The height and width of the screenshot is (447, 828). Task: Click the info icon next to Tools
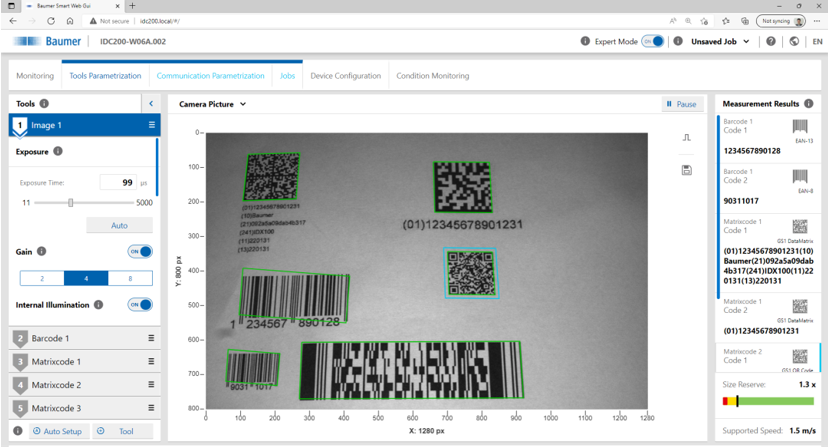[x=44, y=104]
